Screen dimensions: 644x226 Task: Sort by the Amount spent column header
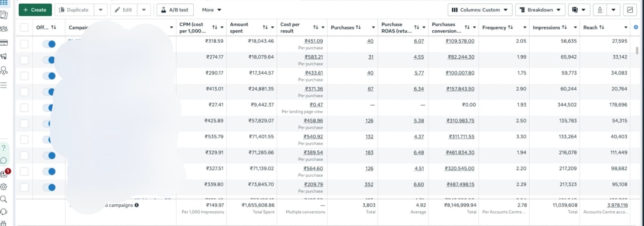coord(239,27)
